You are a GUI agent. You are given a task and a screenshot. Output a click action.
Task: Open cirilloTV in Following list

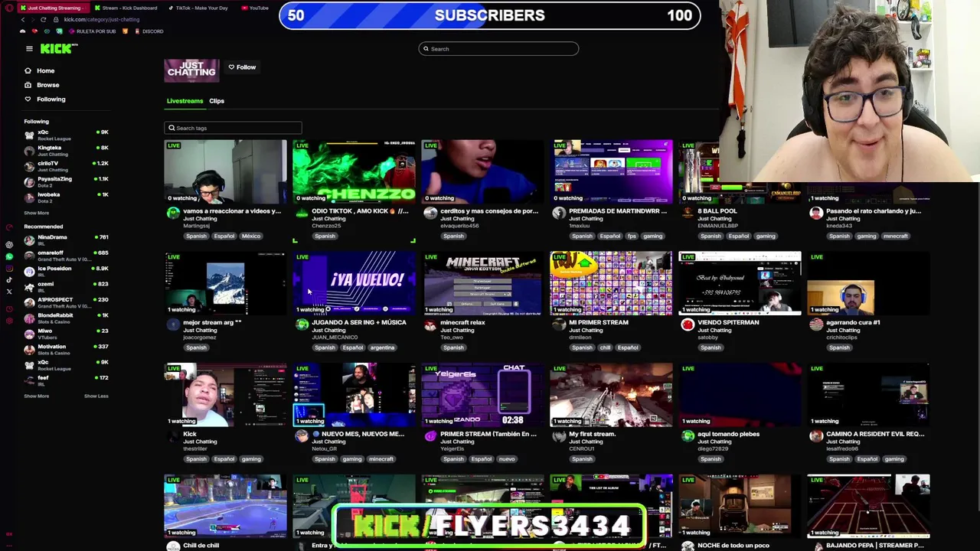click(66, 165)
